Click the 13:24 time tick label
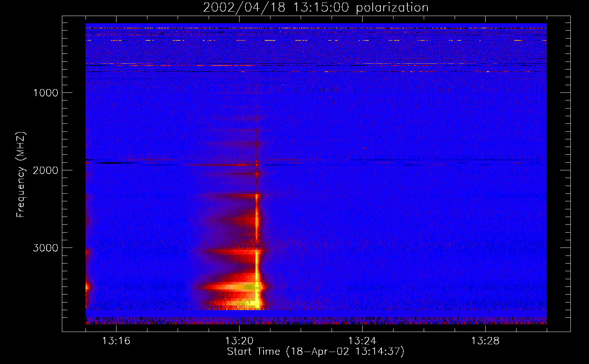Screen dimensions: 589x364 point(362,341)
